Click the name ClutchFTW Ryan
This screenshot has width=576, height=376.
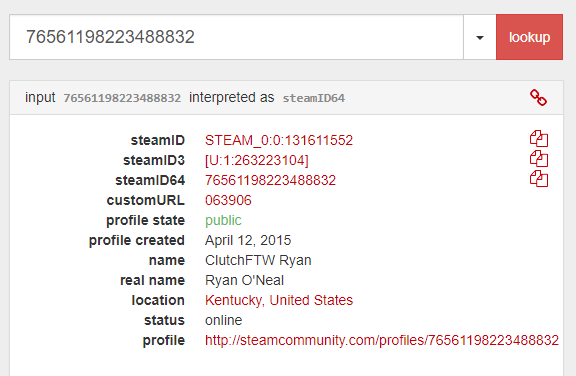coord(258,260)
